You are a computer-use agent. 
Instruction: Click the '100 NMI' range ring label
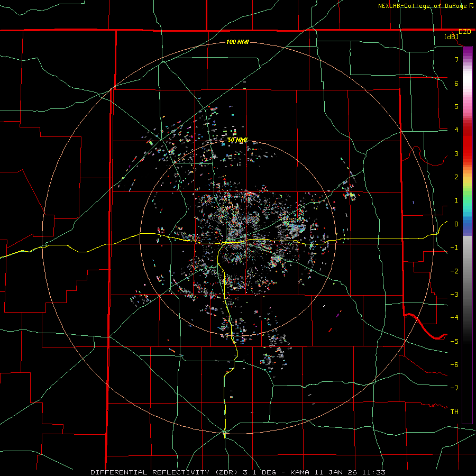tap(237, 42)
